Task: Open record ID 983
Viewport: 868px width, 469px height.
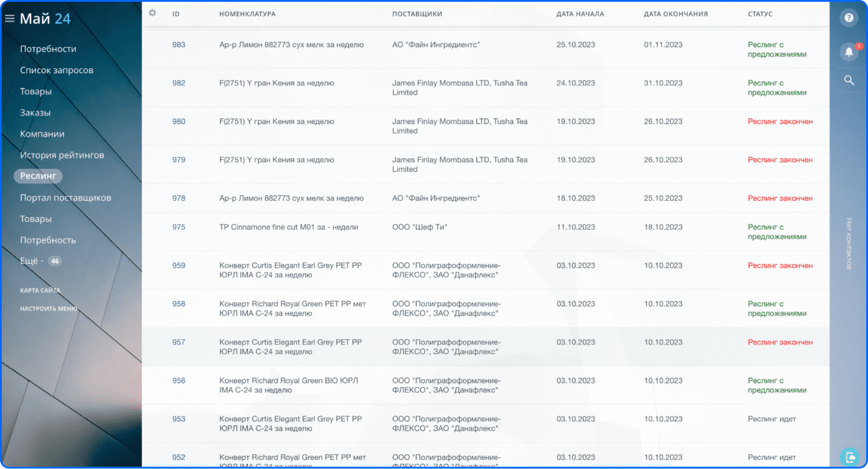Action: coord(179,45)
